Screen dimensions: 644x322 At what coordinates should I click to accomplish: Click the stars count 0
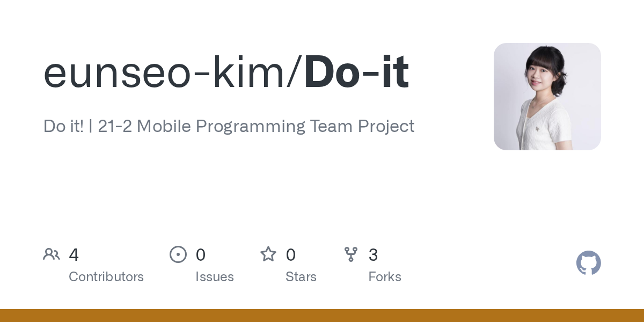click(291, 254)
